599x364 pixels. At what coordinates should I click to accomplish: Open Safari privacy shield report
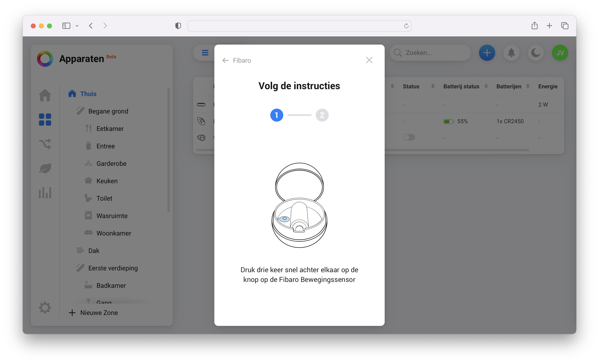pos(178,26)
